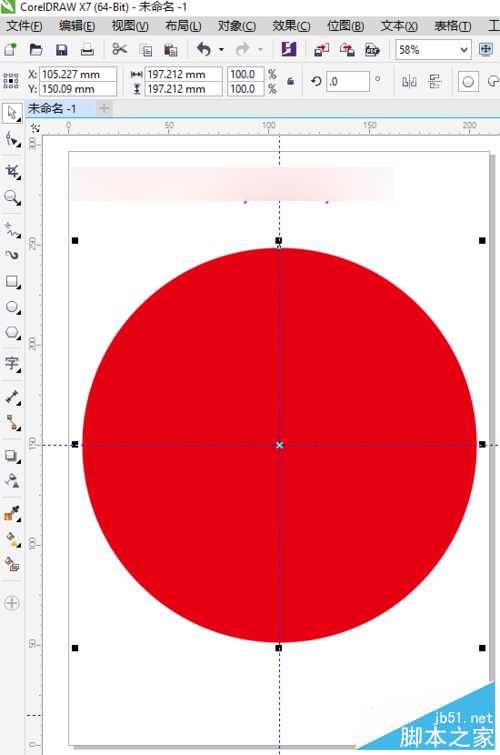Click the Save icon in toolbar
Screen dimensions: 500x755
pos(61,50)
